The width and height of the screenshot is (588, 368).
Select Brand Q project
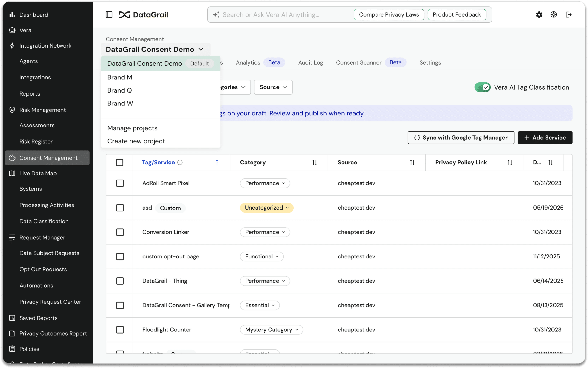pyautogui.click(x=161, y=90)
